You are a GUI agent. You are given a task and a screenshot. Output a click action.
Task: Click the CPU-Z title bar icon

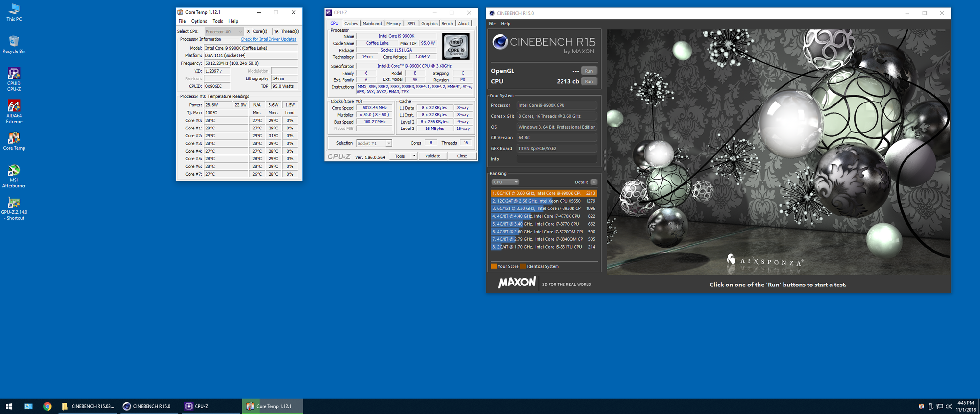(x=329, y=13)
